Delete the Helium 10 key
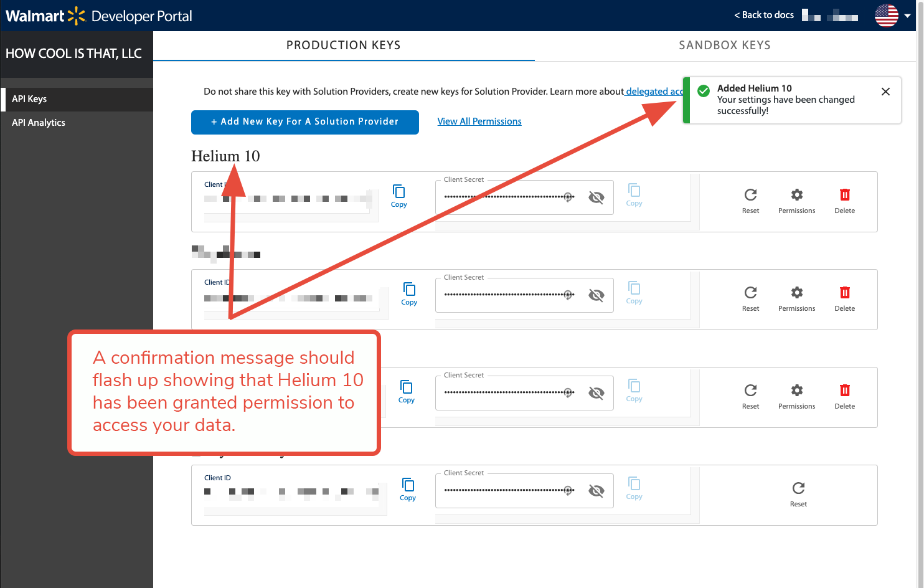This screenshot has width=924, height=588. [844, 201]
